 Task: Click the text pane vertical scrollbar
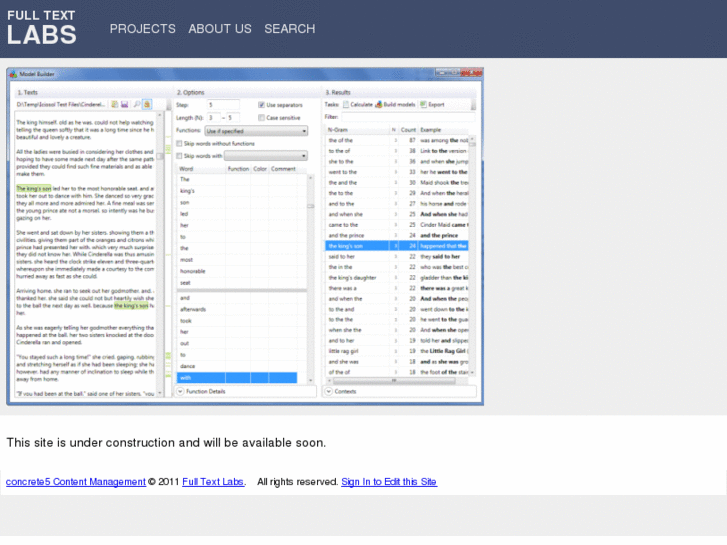pos(160,254)
